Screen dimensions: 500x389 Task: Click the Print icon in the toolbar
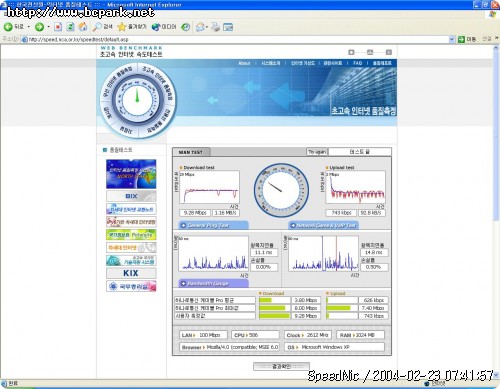click(215, 27)
